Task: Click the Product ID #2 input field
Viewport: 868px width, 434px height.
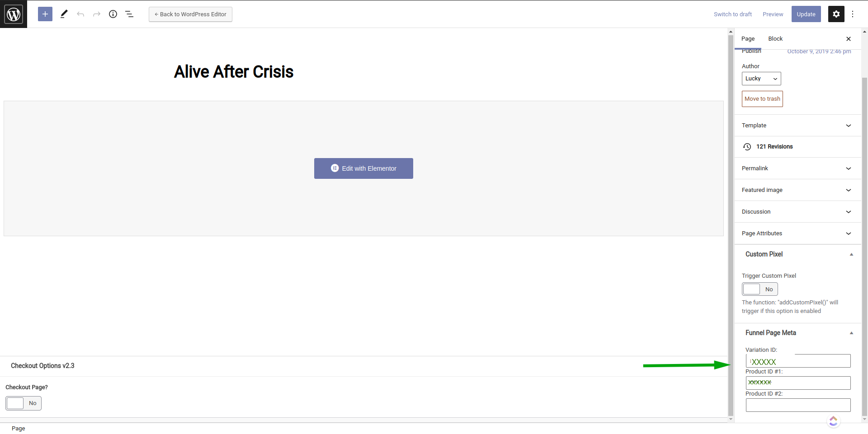Action: tap(798, 405)
